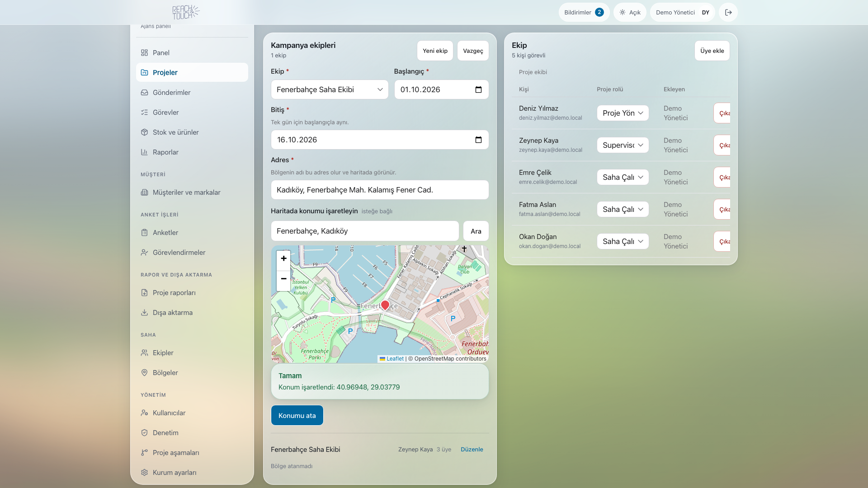Open Görevler in sidebar
868x488 pixels.
click(x=192, y=112)
